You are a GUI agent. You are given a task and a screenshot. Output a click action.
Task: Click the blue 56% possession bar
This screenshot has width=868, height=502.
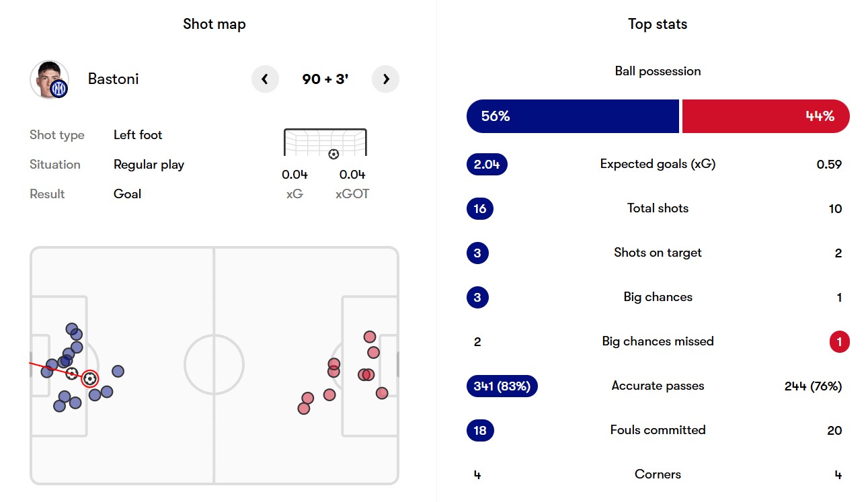[573, 116]
